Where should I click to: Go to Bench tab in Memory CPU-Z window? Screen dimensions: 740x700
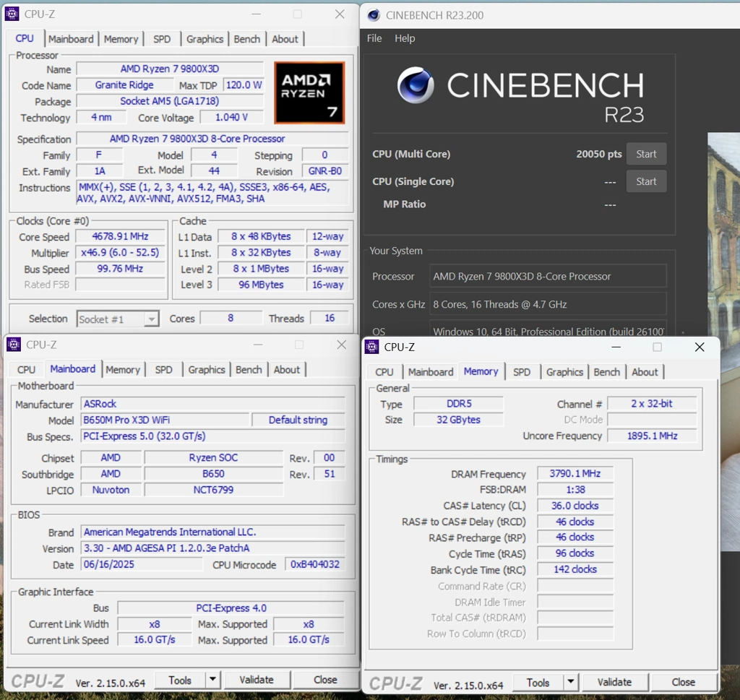click(607, 372)
